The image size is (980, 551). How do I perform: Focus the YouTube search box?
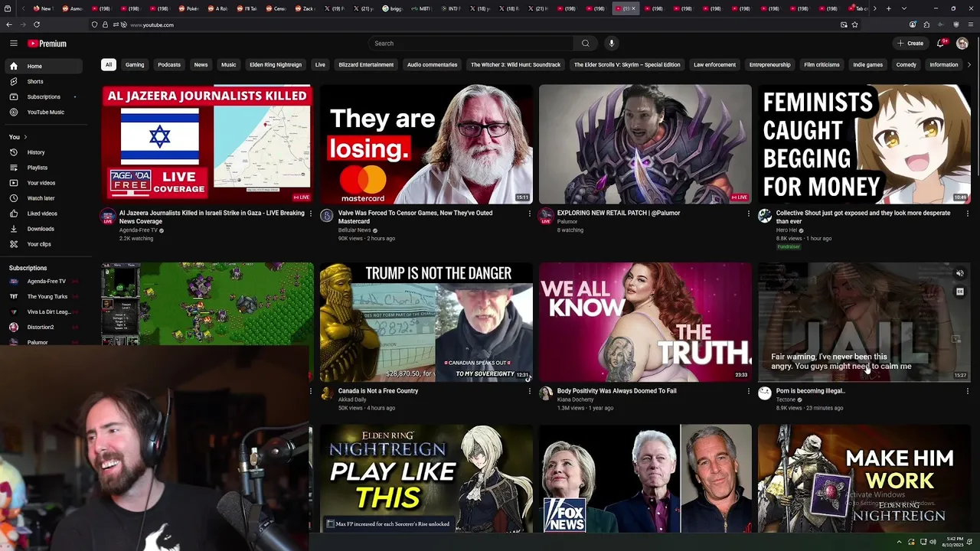coord(471,44)
